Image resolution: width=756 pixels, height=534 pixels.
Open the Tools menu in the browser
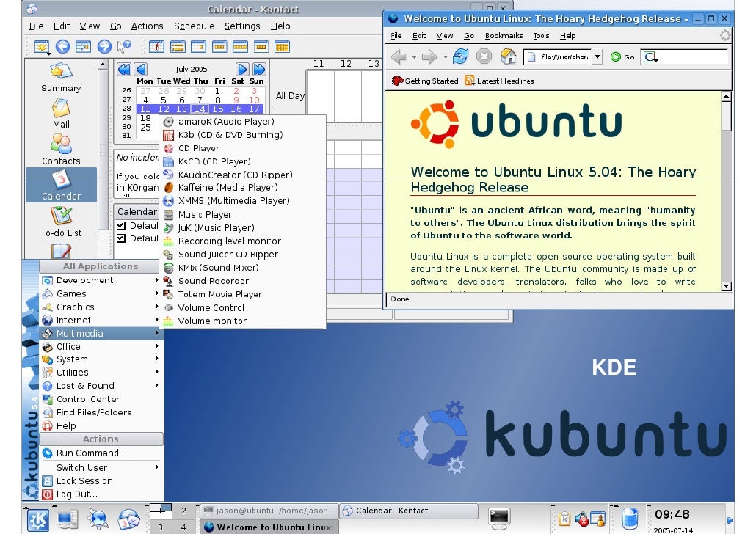tap(541, 36)
